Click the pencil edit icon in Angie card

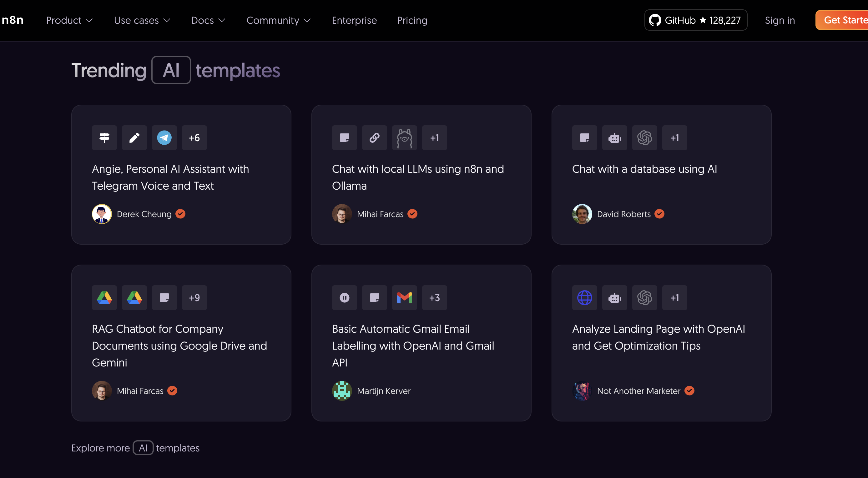point(134,138)
